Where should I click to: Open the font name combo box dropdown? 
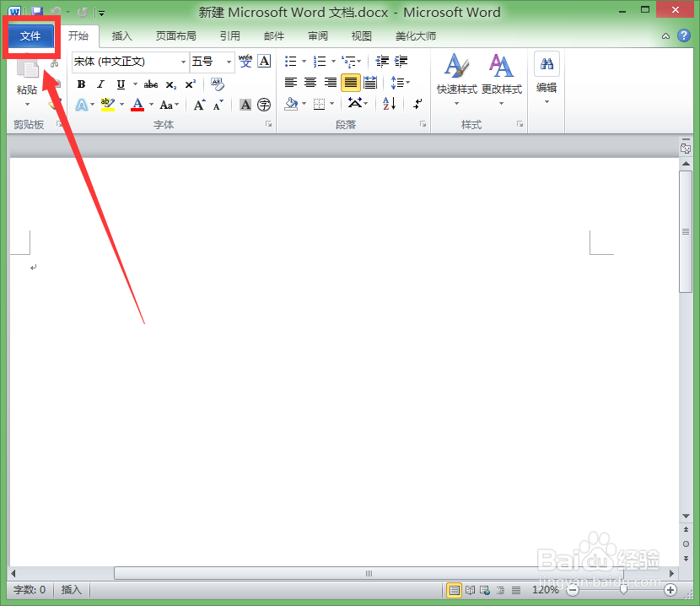183,62
